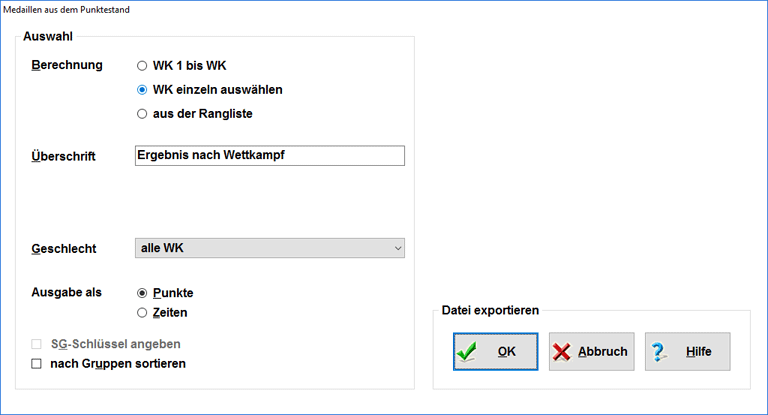Confirm the dialog with OK
The image size is (768, 415).
495,352
